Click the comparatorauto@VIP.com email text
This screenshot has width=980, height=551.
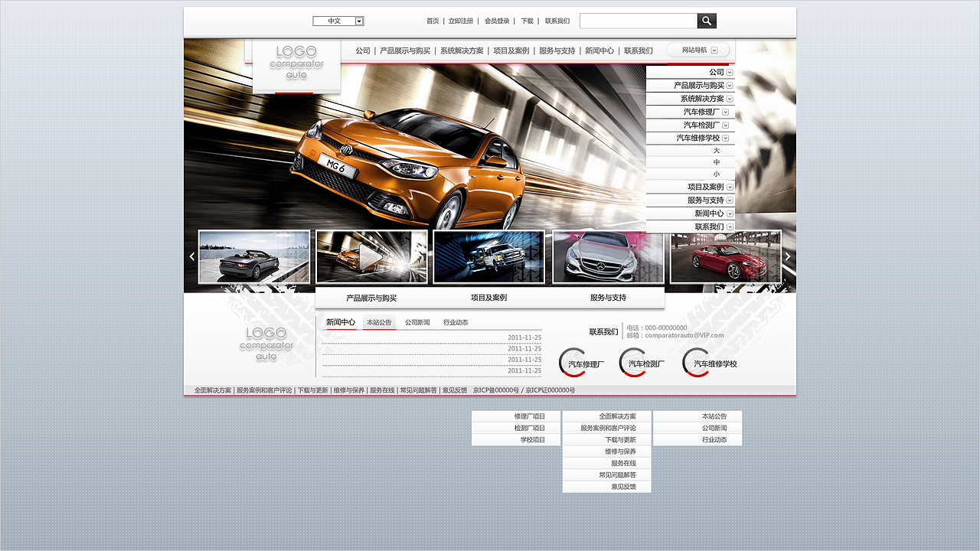tap(684, 335)
